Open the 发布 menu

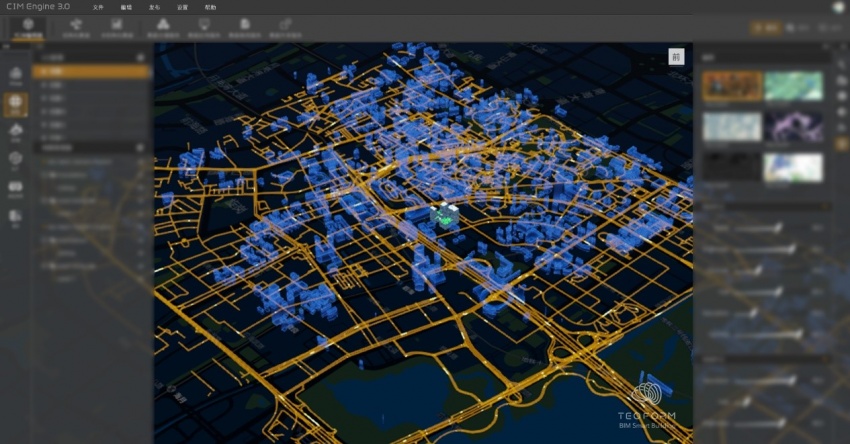154,7
